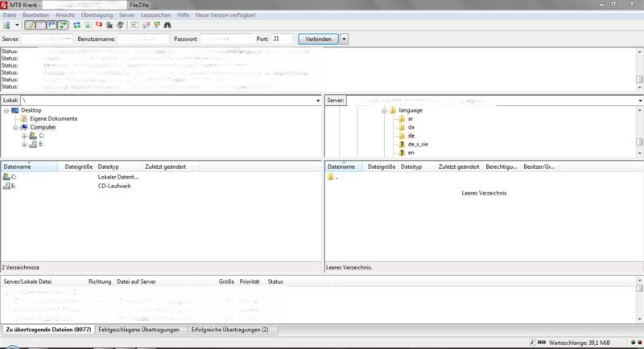Image resolution: width=644 pixels, height=349 pixels.
Task: Select the de_x_sie folder in remote tree
Action: [418, 145]
